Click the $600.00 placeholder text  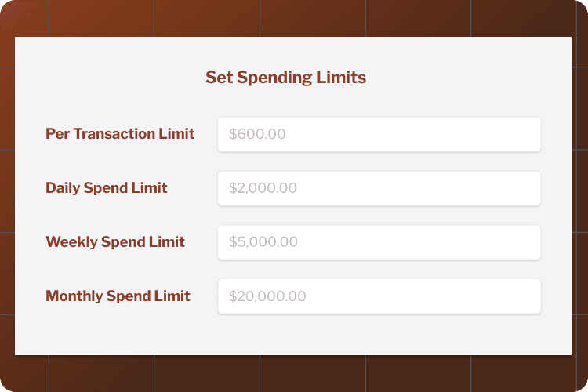(257, 134)
